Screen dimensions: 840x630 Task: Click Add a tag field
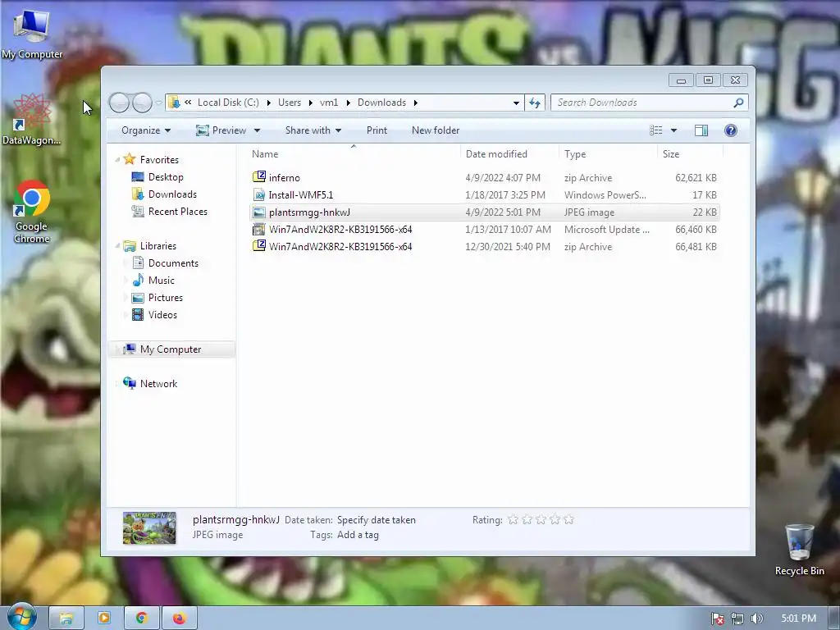coord(358,535)
